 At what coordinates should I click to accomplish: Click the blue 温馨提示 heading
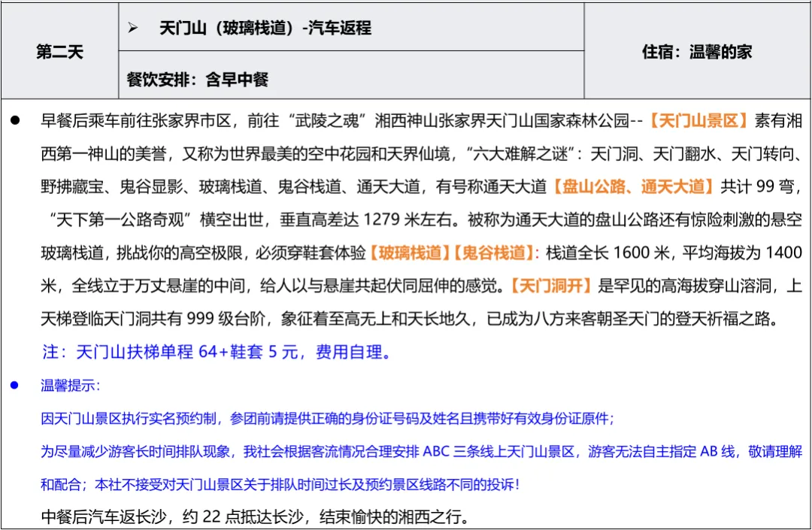71,385
